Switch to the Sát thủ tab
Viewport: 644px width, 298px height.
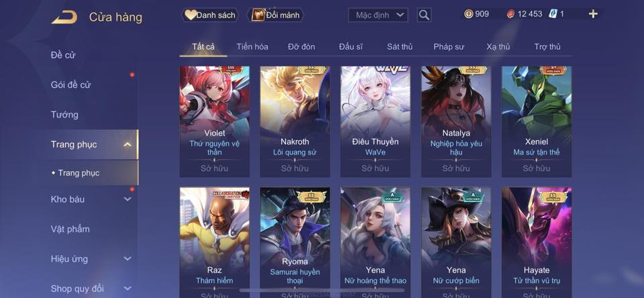click(x=400, y=47)
